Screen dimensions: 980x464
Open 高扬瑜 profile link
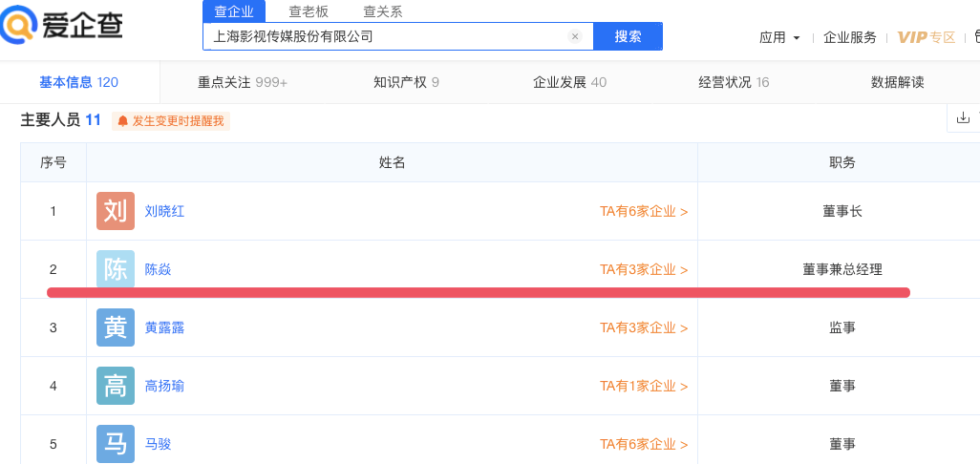[x=164, y=386]
